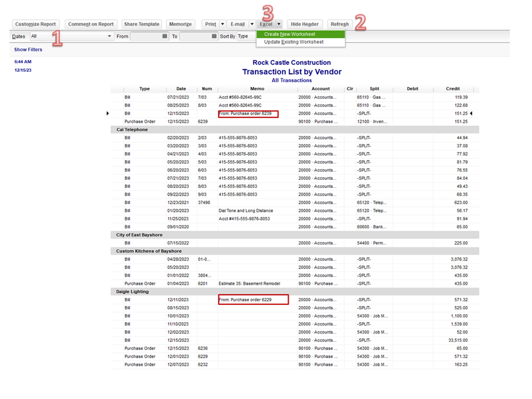The height and width of the screenshot is (399, 532).
Task: Click memo 'Estimate 35: Basement Remodel'
Action: pos(249,283)
